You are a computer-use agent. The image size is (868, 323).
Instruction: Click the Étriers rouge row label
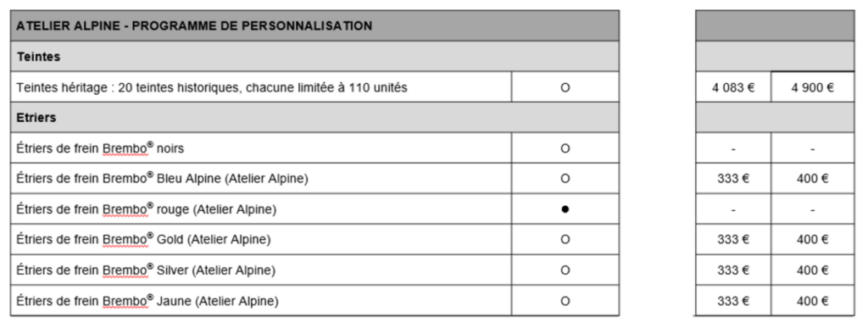point(147,209)
